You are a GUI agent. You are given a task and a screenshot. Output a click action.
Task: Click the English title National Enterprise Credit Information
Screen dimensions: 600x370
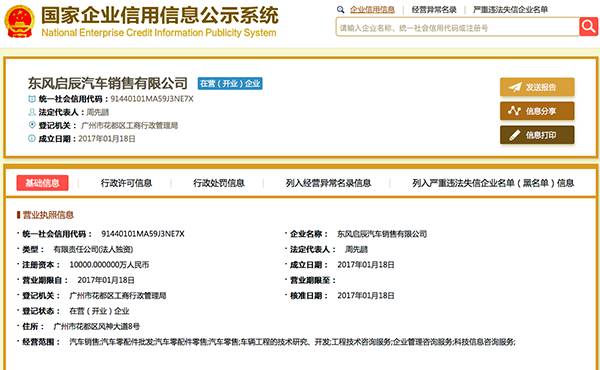159,33
